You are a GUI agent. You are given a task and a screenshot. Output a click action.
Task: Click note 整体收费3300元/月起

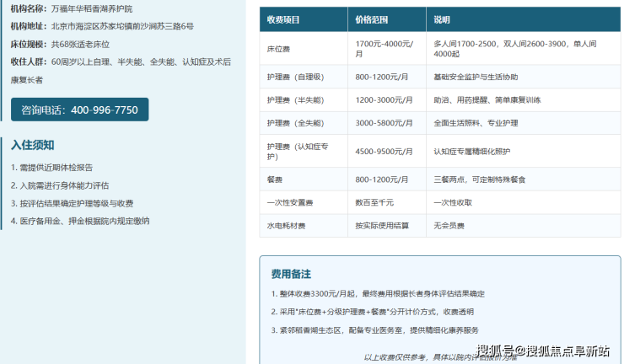[378, 293]
